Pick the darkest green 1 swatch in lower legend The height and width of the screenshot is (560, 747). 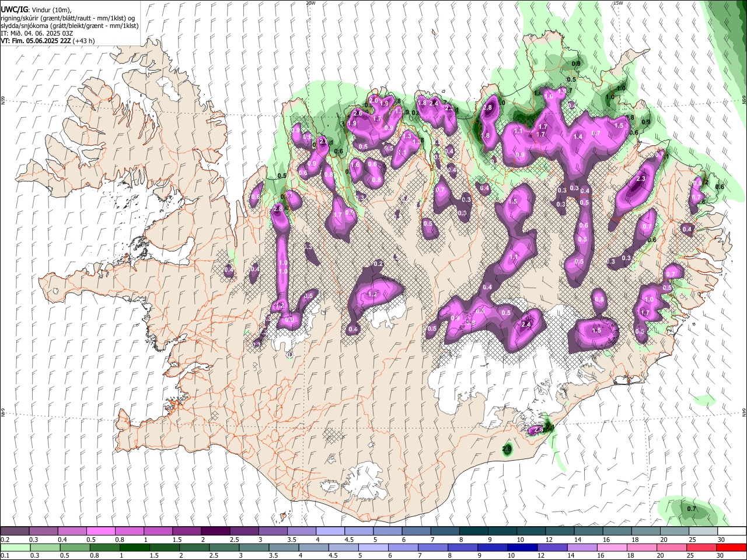click(x=134, y=547)
